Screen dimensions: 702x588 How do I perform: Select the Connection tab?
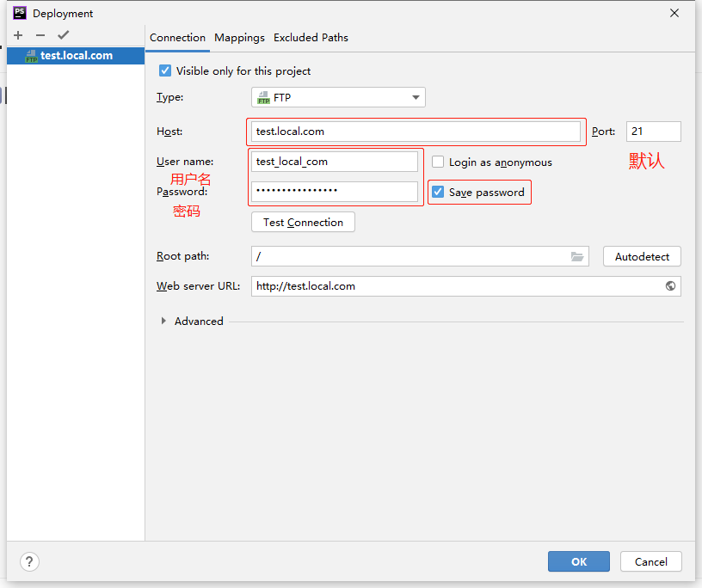[177, 38]
